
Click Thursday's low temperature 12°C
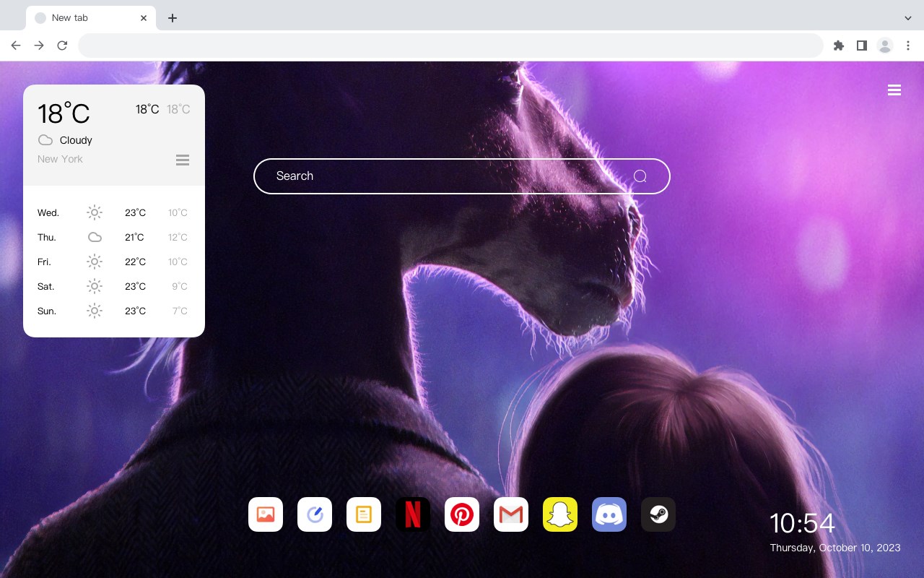(178, 237)
